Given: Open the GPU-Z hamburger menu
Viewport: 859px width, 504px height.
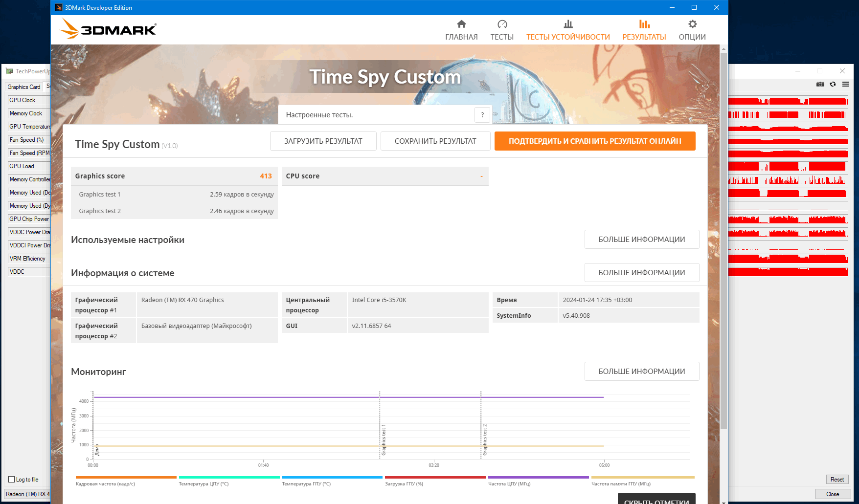Looking at the screenshot, I should pyautogui.click(x=845, y=84).
